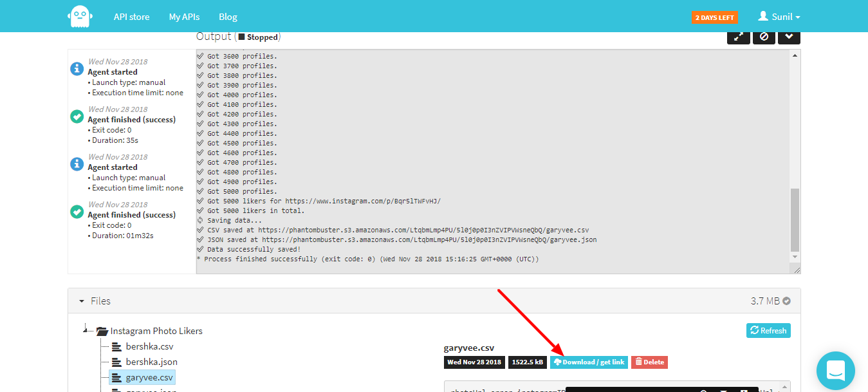Screen dimensions: 868x392
Task: Click the bershka.json file icon
Action: pyautogui.click(x=116, y=362)
